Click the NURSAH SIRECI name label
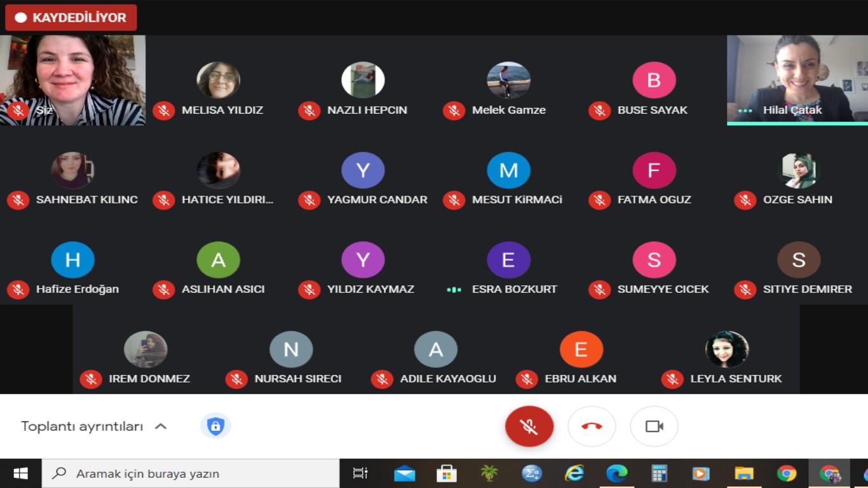Screen dimensions: 868x488 [297, 379]
